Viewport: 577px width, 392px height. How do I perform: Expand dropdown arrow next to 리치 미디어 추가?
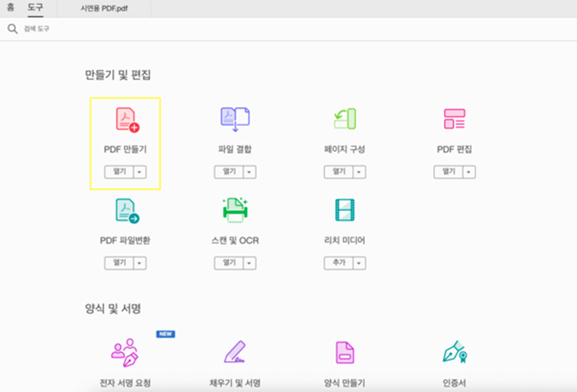(359, 263)
